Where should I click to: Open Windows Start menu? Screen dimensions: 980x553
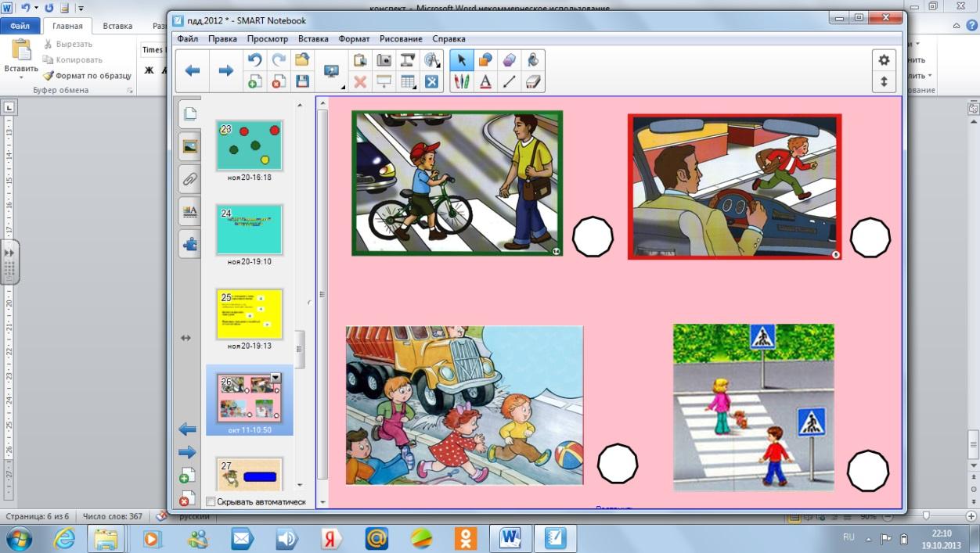(19, 538)
